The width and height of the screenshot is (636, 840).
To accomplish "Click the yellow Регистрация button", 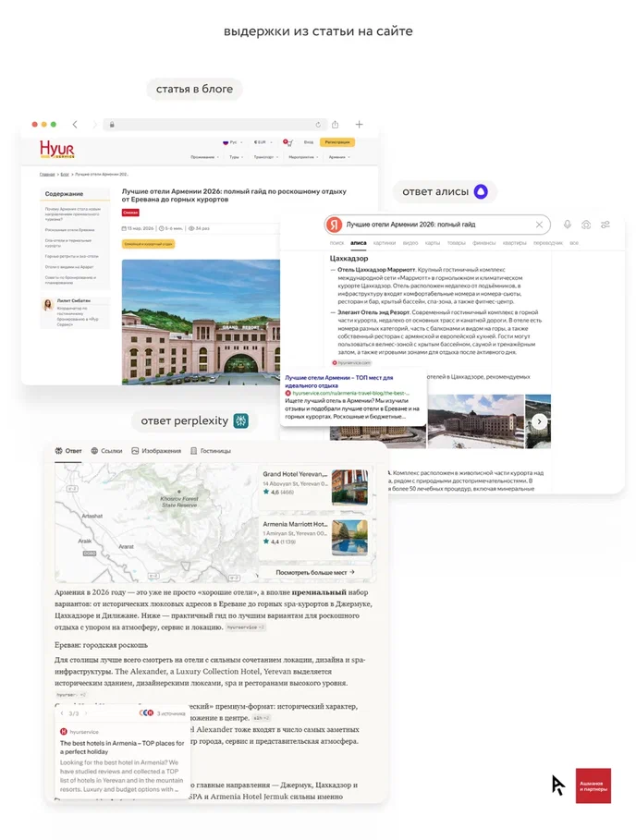I will pyautogui.click(x=337, y=142).
